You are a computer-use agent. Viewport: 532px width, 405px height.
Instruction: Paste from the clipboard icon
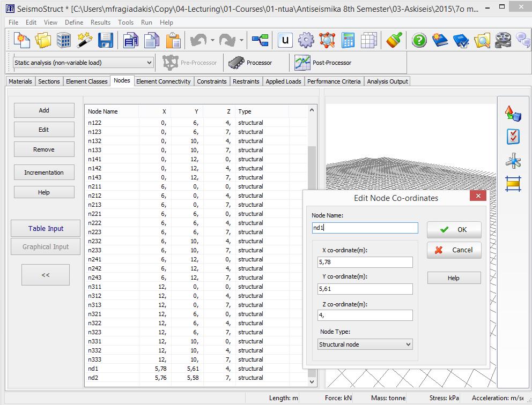pos(173,40)
